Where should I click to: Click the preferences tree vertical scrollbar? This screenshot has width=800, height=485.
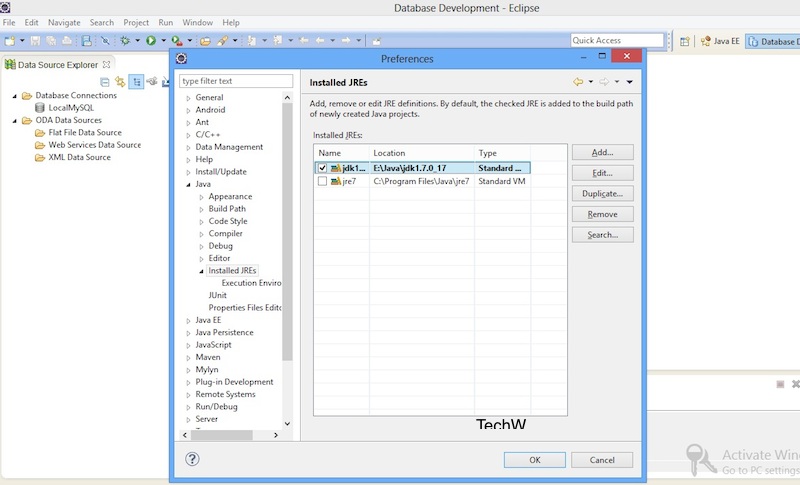(x=287, y=232)
